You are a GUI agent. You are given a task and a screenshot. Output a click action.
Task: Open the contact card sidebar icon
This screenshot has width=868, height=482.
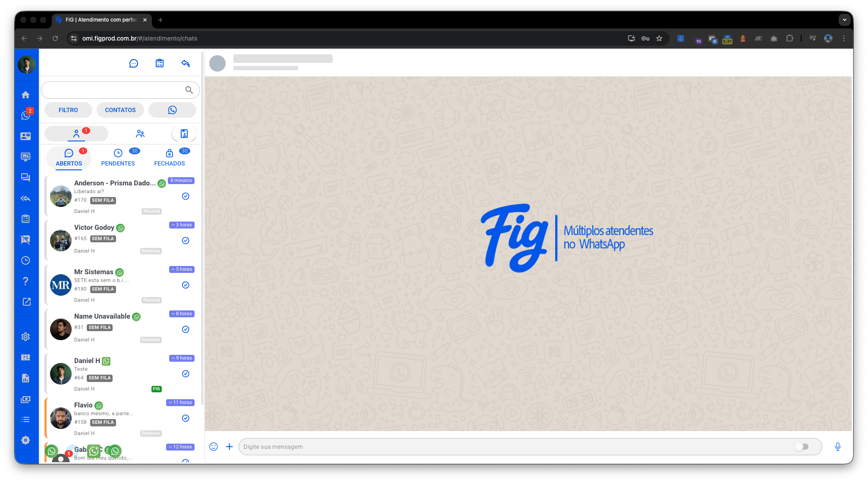tap(25, 136)
